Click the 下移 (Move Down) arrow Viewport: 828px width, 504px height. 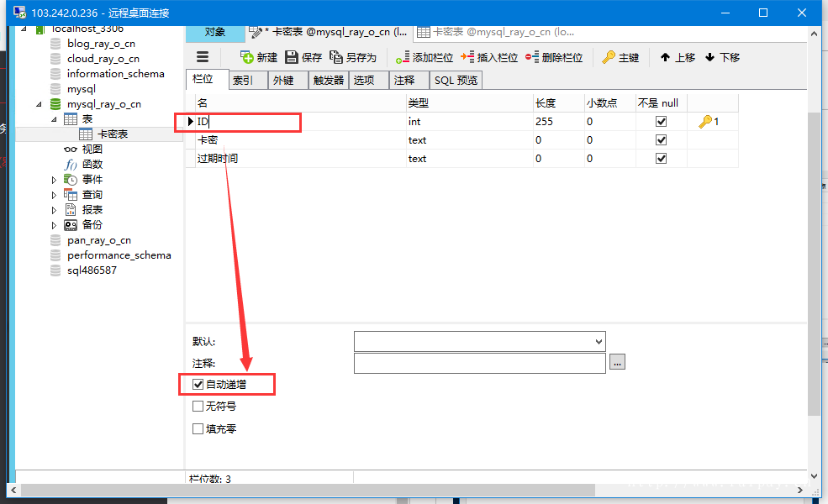click(x=710, y=57)
